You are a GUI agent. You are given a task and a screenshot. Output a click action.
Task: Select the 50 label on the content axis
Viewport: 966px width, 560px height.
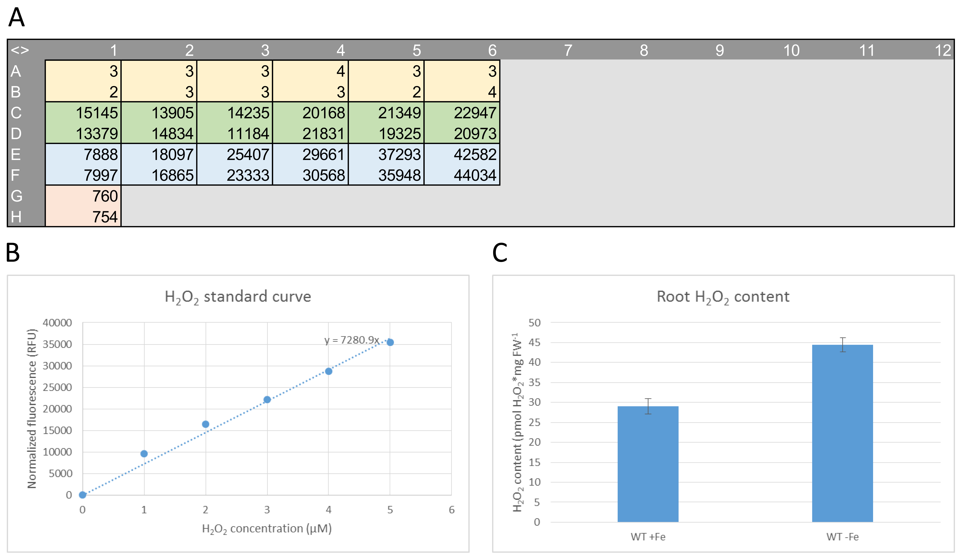coord(534,323)
